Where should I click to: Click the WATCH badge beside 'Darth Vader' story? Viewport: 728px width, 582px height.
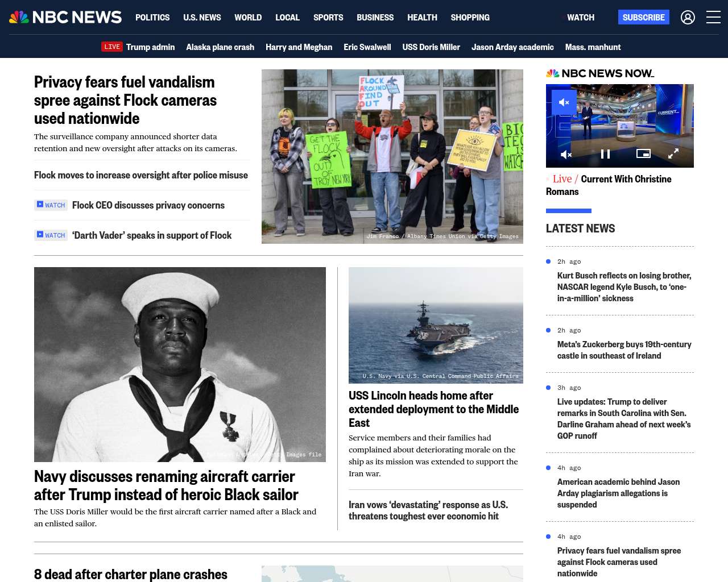click(51, 235)
